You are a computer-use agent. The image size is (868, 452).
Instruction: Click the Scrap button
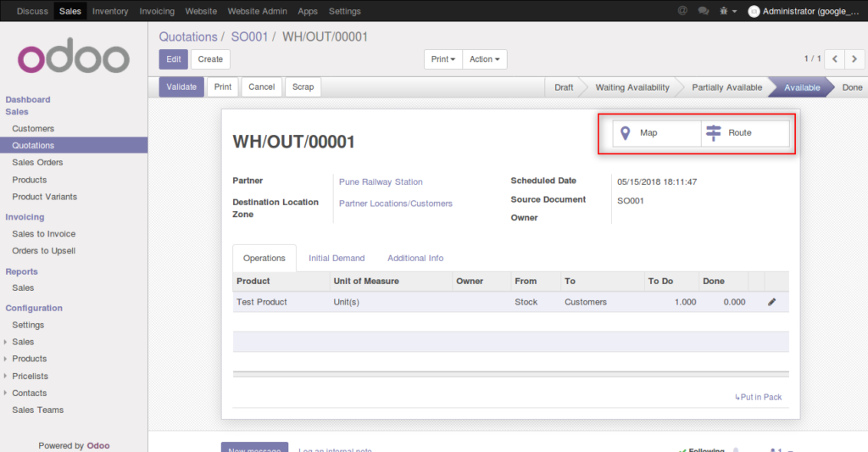point(303,87)
